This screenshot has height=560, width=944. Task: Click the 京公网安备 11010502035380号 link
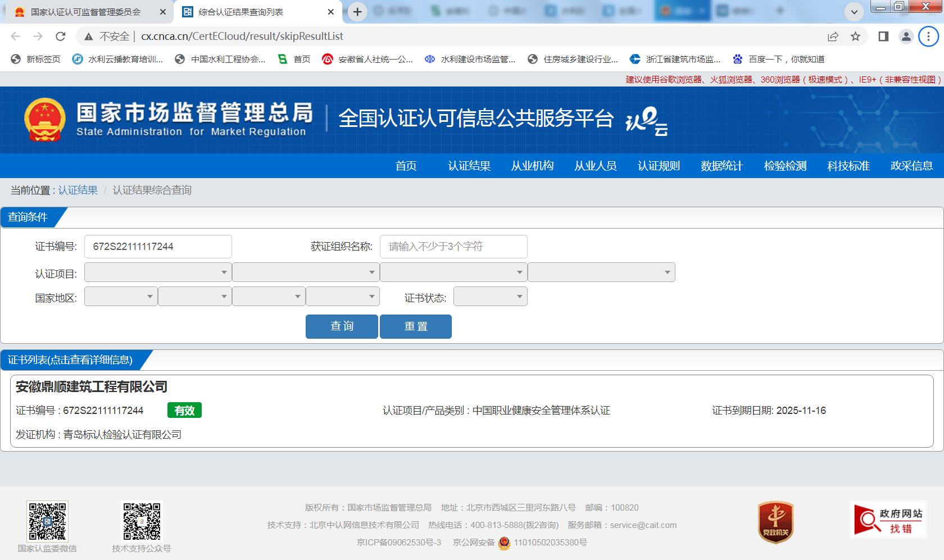(x=520, y=543)
